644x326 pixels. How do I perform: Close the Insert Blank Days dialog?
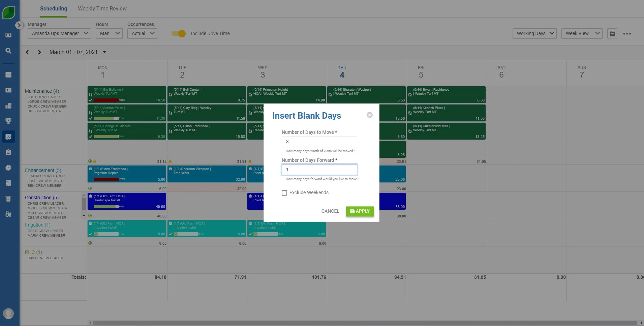(370, 115)
